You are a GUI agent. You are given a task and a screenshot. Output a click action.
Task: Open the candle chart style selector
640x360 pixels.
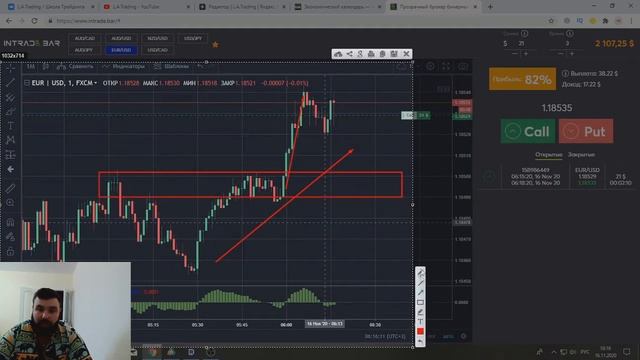(45, 66)
